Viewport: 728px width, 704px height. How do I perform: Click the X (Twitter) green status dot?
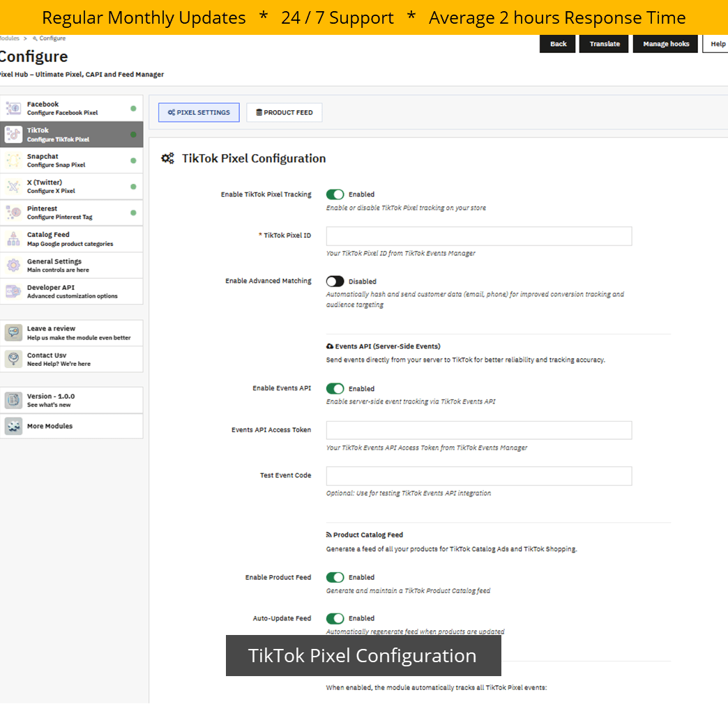click(x=133, y=187)
